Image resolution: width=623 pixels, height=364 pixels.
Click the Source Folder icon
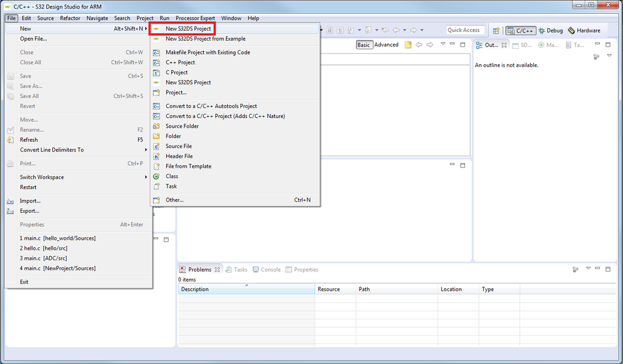coord(157,126)
